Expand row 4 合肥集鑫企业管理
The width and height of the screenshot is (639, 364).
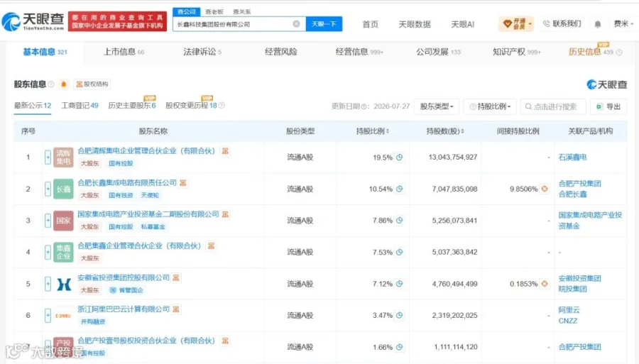coord(48,252)
